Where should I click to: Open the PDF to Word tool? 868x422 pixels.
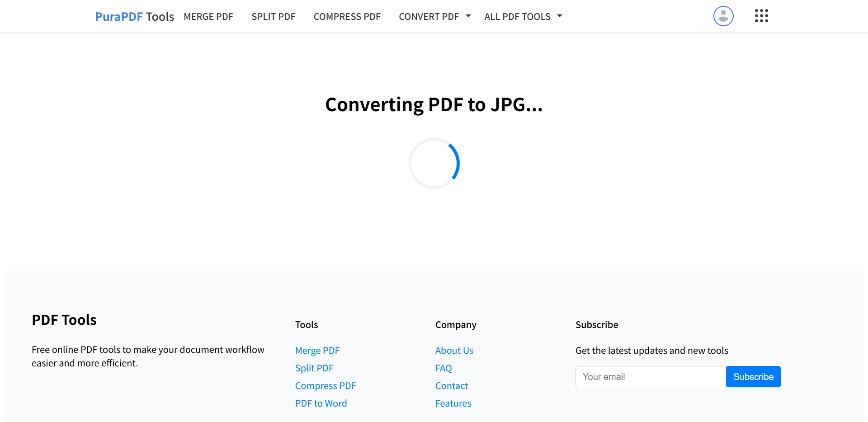coord(321,403)
